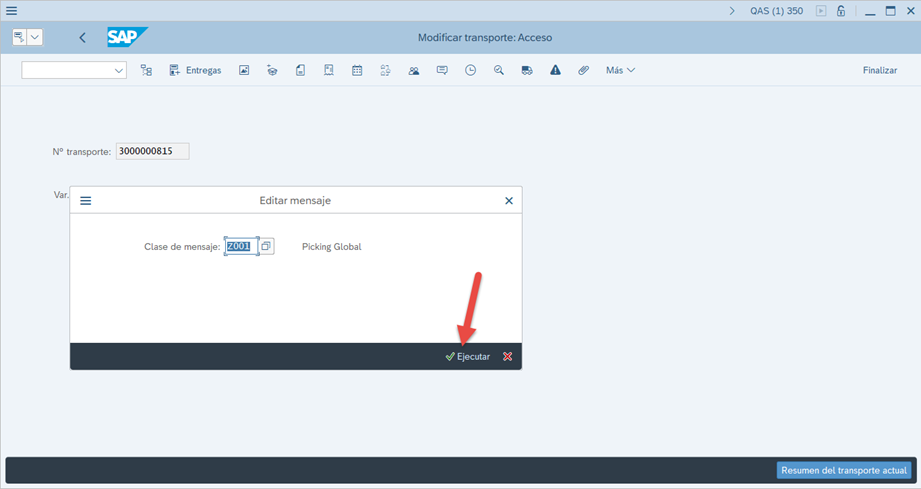921x489 pixels.
Task: Click the padlock icon in title bar
Action: 841,11
